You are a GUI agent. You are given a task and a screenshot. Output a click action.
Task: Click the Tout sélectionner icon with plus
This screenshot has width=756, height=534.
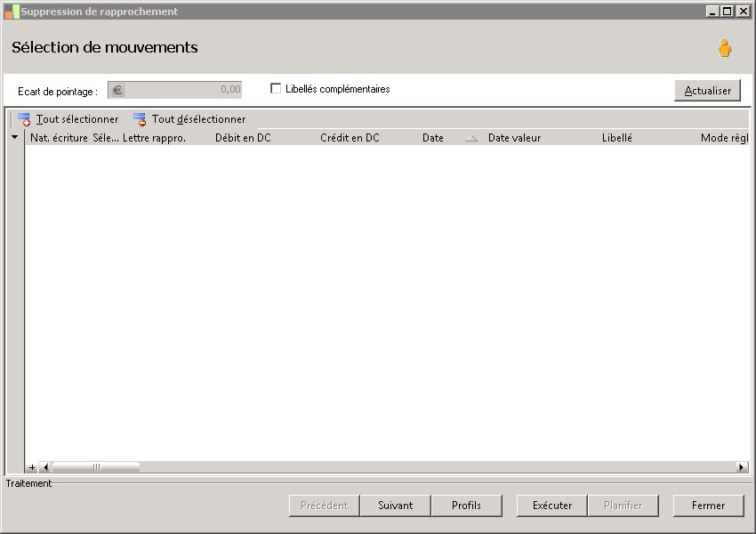click(x=24, y=119)
